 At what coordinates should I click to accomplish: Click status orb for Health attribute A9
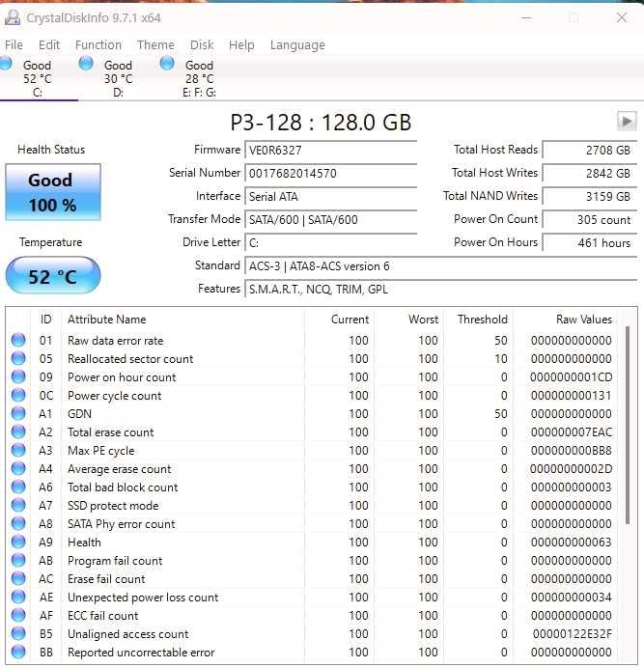point(18,542)
